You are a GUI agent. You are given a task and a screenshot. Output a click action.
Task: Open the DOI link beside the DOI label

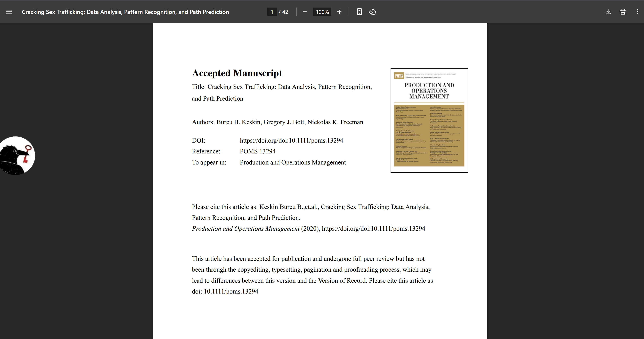(291, 140)
